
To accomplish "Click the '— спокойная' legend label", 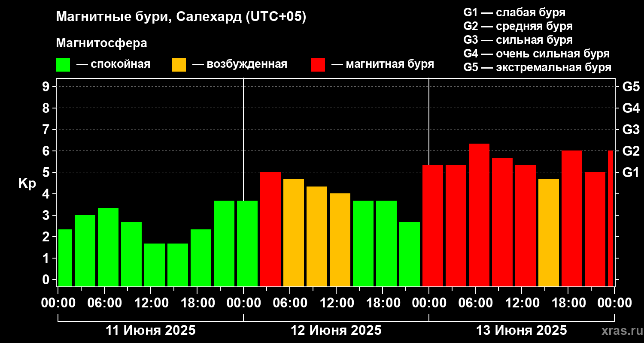I will 113,64.
